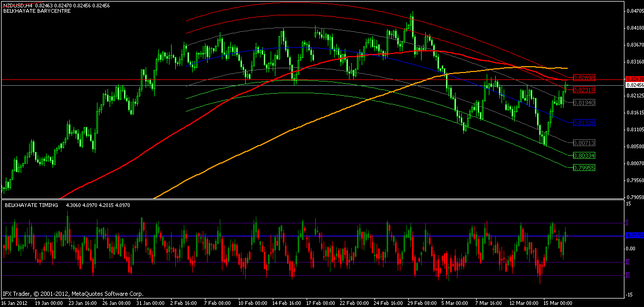
Task: Click the gray 0.80713 channel level label
Action: coord(585,143)
